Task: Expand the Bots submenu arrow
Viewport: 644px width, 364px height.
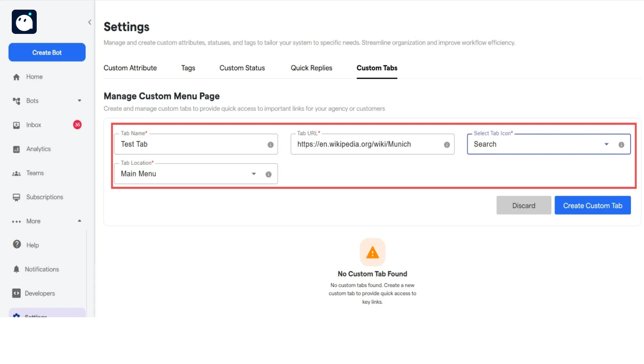Action: pos(80,101)
